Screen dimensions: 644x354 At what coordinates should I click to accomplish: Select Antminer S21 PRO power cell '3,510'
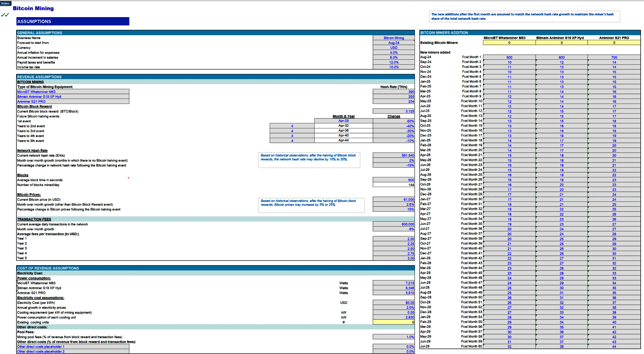[x=394, y=293]
